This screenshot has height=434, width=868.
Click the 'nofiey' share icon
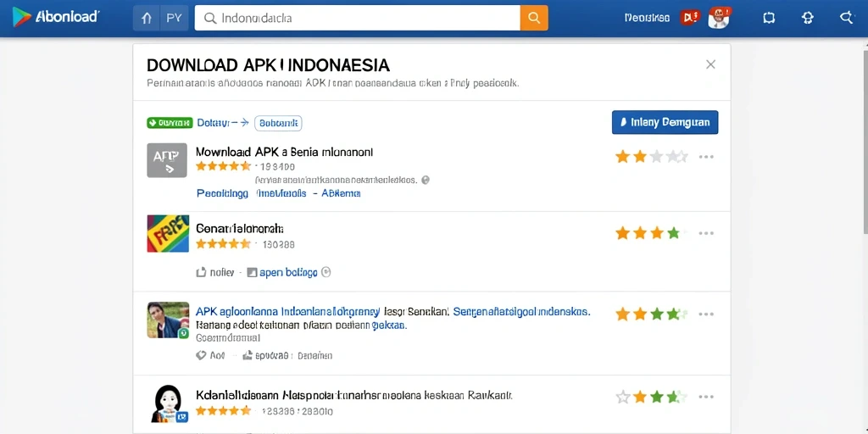202,272
